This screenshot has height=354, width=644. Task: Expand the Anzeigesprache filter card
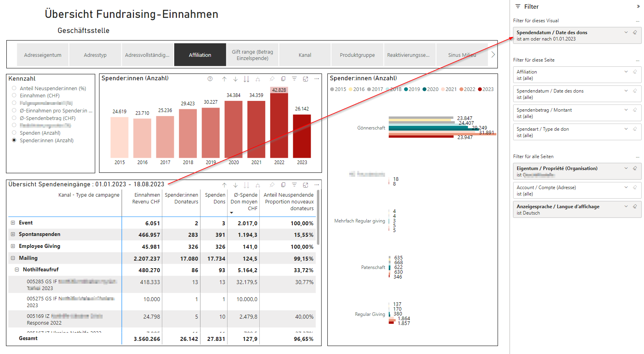click(626, 207)
